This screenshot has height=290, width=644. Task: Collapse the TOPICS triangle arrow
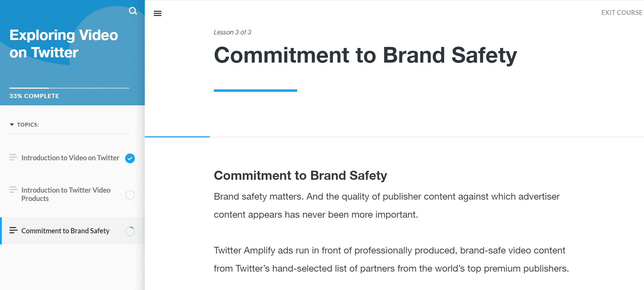click(x=12, y=124)
